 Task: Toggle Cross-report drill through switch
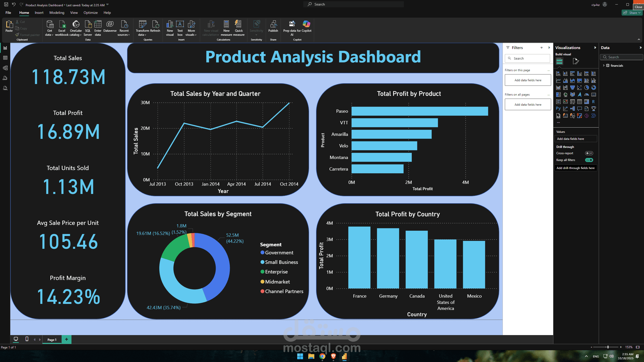pyautogui.click(x=589, y=153)
